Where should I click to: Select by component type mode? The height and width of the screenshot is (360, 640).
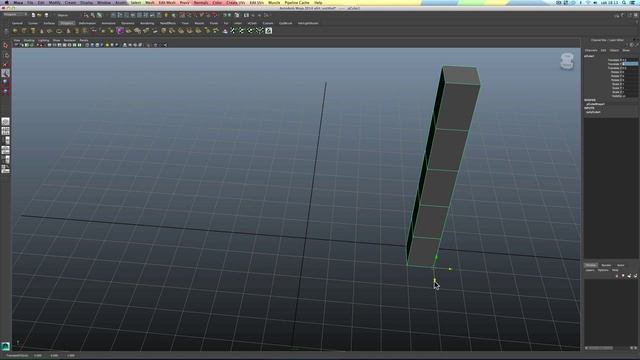[x=99, y=15]
